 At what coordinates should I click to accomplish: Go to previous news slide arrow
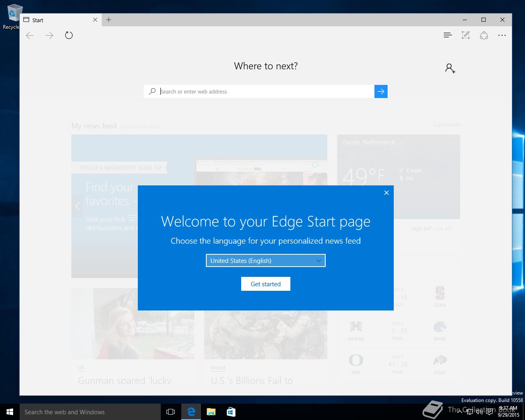[78, 206]
